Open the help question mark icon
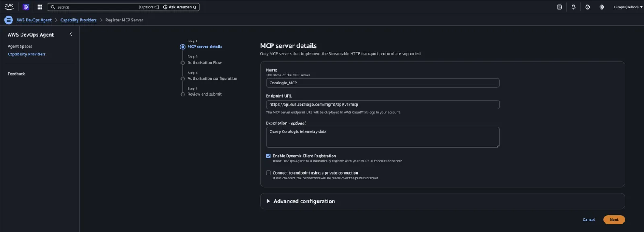Screen dimensions: 644x232 pos(588,7)
